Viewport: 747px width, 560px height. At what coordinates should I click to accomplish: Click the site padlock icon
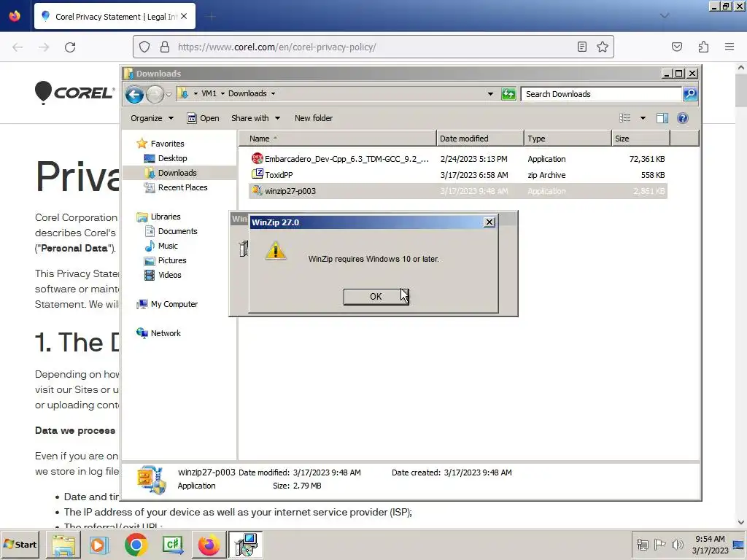(165, 47)
